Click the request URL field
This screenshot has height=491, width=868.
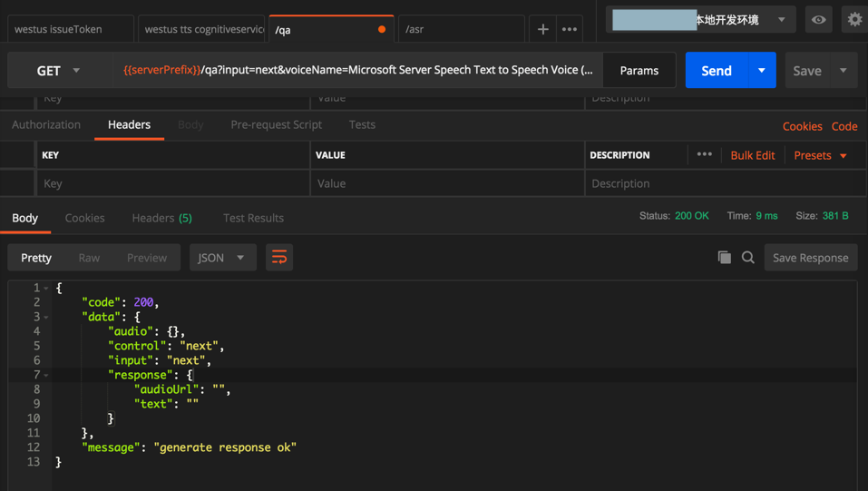pos(357,71)
